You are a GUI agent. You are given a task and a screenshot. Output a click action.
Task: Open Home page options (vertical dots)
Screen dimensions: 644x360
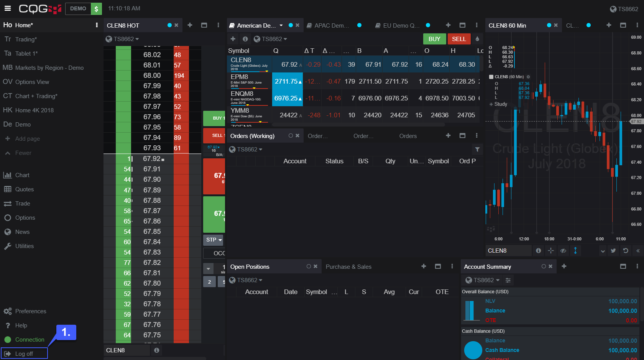click(x=97, y=25)
